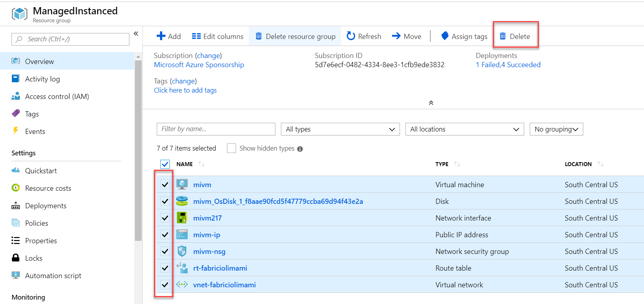This screenshot has width=644, height=304.
Task: Uncheck the mivm217 row checkbox
Action: click(165, 218)
